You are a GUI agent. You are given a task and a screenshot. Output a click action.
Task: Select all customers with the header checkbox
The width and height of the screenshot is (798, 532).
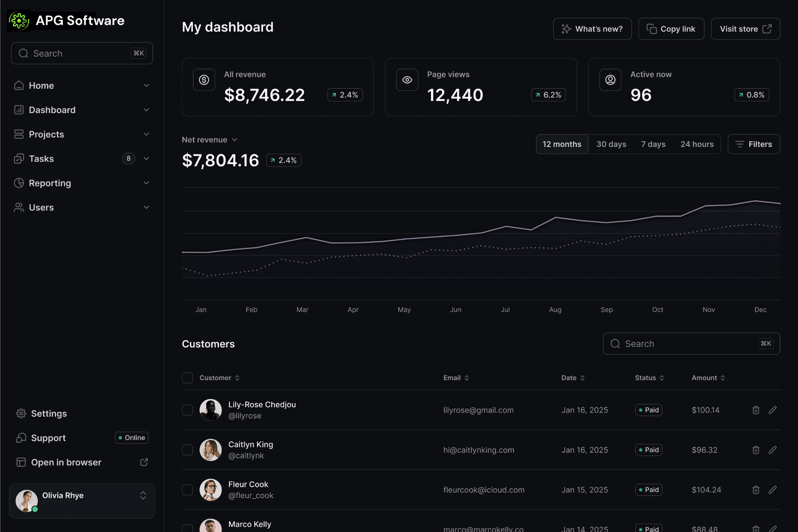187,377
